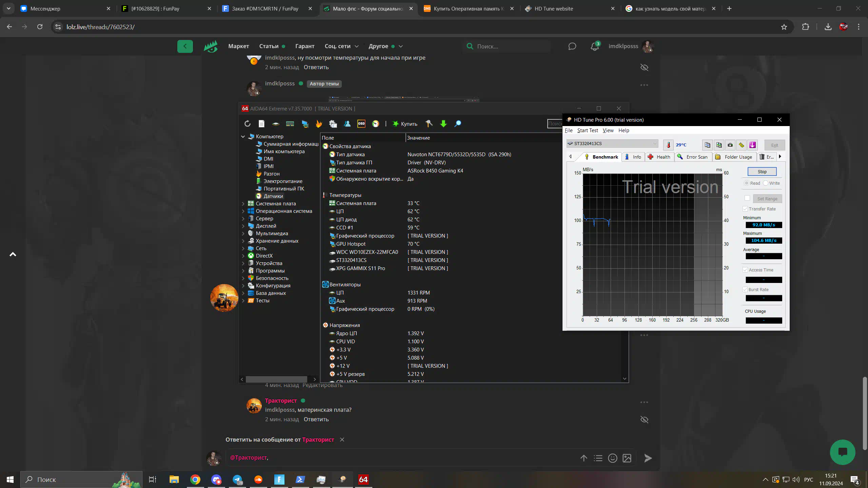Open Telegram from the Windows taskbar
This screenshot has width=868, height=488.
pos(237,480)
